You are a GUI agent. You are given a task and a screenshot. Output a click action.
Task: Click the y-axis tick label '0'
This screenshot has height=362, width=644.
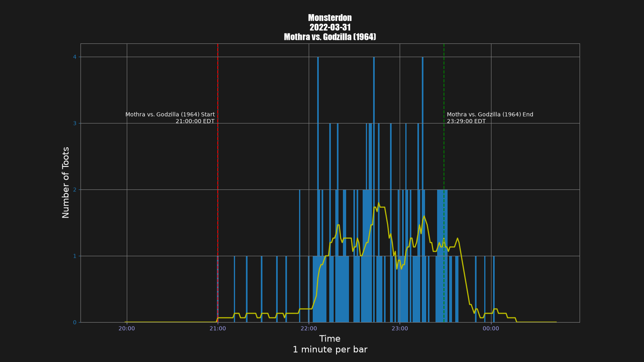(x=74, y=323)
